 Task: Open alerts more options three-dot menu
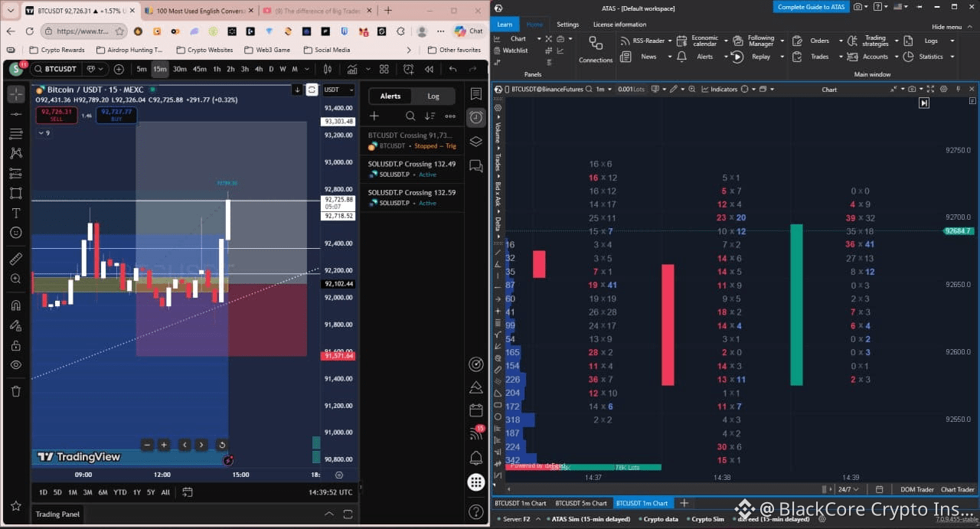coord(449,116)
